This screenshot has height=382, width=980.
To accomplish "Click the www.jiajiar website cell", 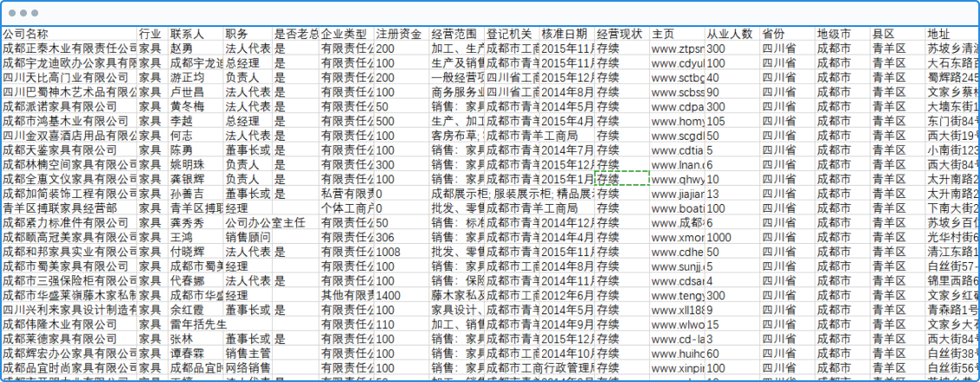I will 677,194.
